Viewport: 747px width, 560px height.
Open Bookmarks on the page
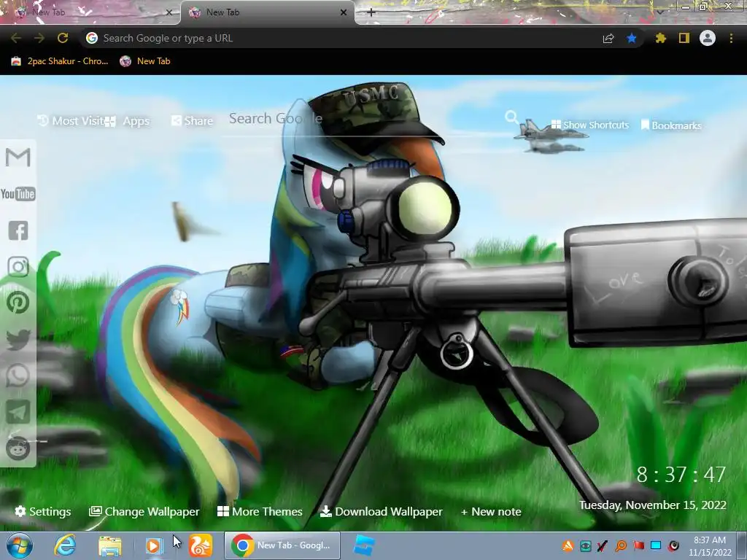pos(671,125)
